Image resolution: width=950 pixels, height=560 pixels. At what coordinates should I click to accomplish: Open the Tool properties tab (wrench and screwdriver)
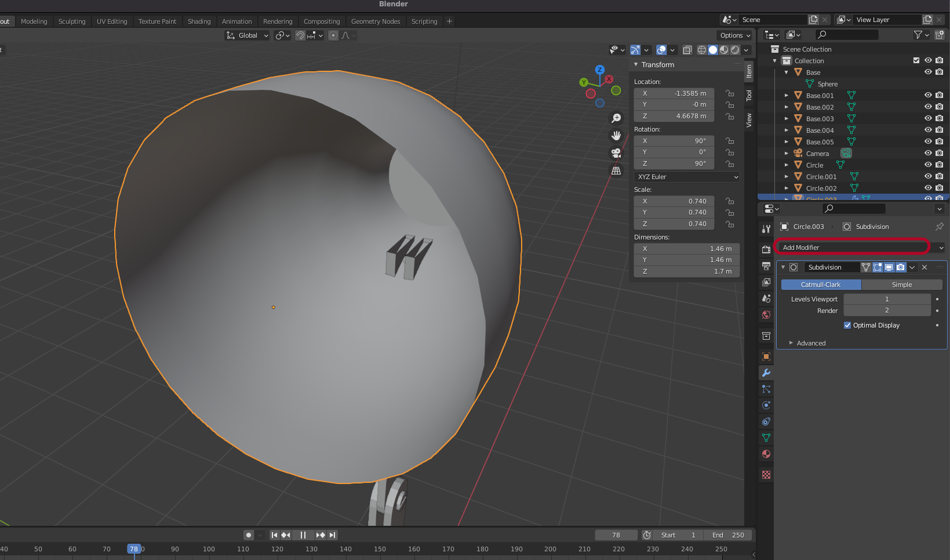tap(766, 229)
